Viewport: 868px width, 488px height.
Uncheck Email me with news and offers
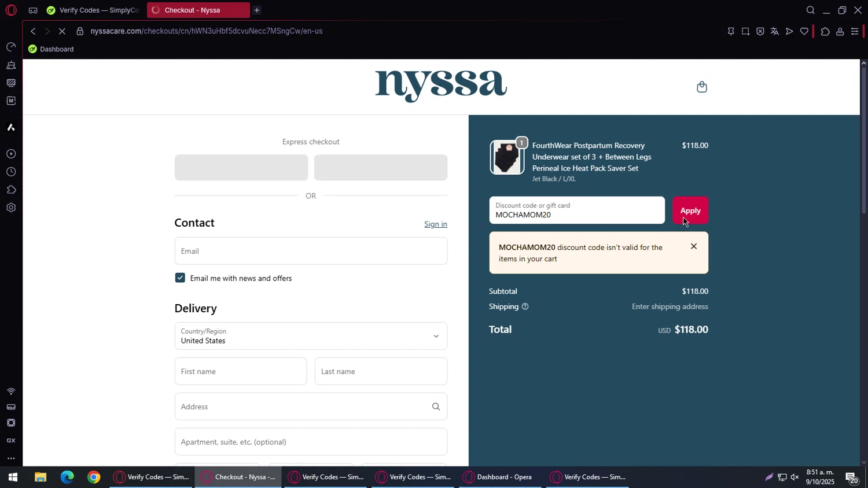[180, 278]
